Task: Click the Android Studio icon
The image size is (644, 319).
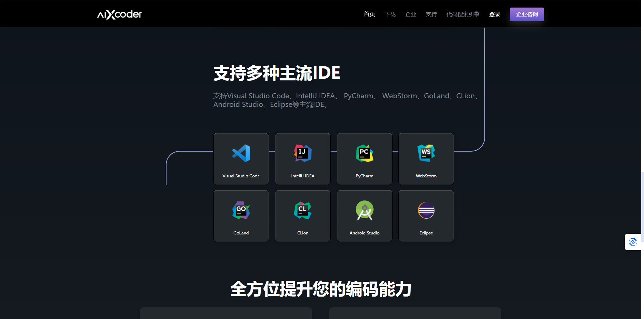Action: click(x=364, y=210)
